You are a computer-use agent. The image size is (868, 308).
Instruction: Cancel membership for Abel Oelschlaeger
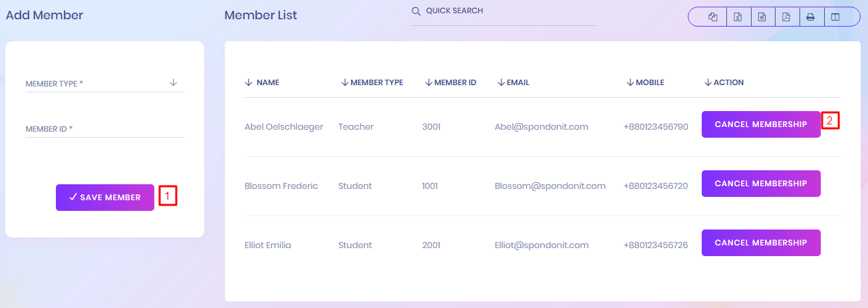pos(761,124)
